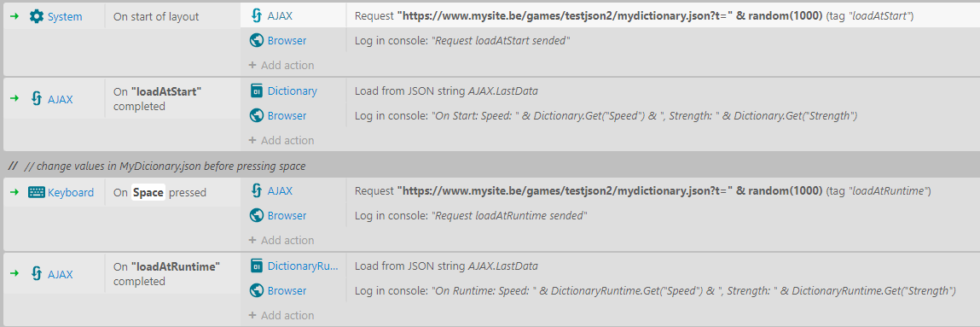Image resolution: width=980 pixels, height=327 pixels.
Task: Add action under loadAtStart completed event
Action: click(x=281, y=140)
